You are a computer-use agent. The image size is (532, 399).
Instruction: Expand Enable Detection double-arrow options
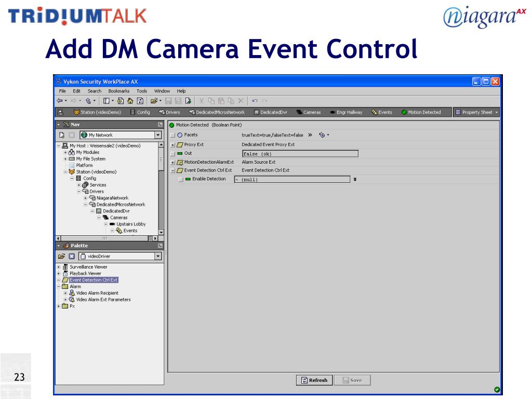355,179
